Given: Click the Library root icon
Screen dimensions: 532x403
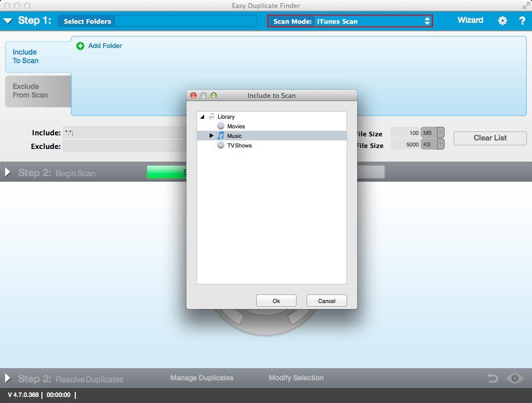Looking at the screenshot, I should [212, 117].
